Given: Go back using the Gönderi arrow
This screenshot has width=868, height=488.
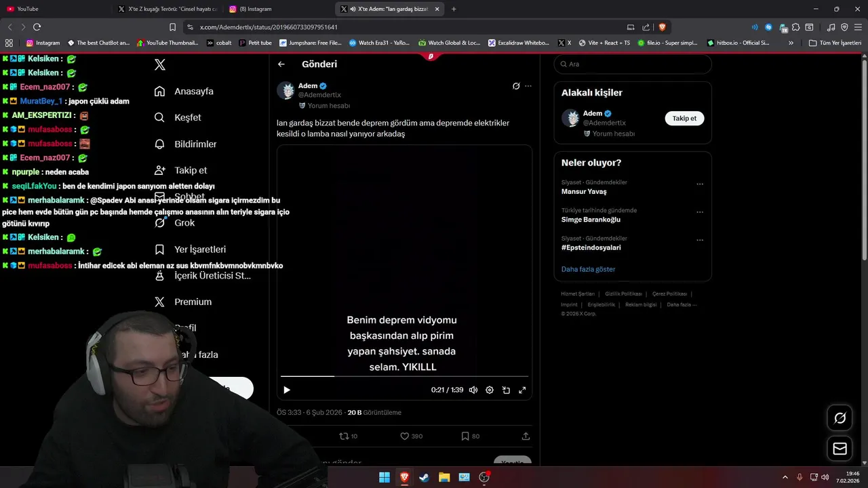Looking at the screenshot, I should [281, 64].
